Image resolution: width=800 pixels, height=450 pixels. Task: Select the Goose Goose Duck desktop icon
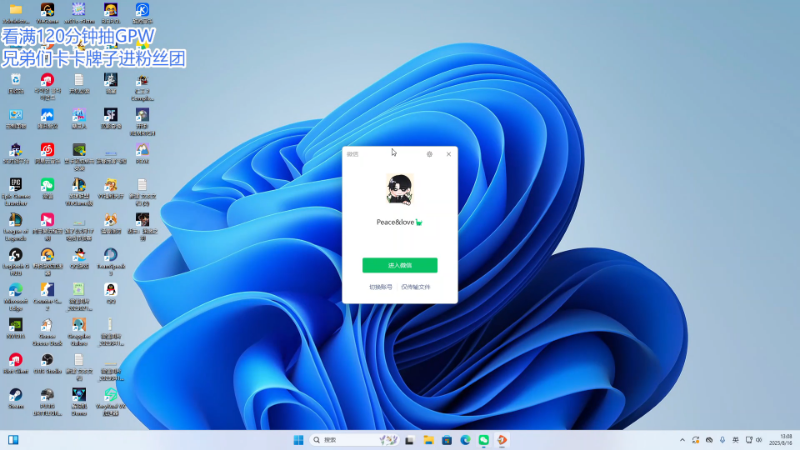point(47,332)
